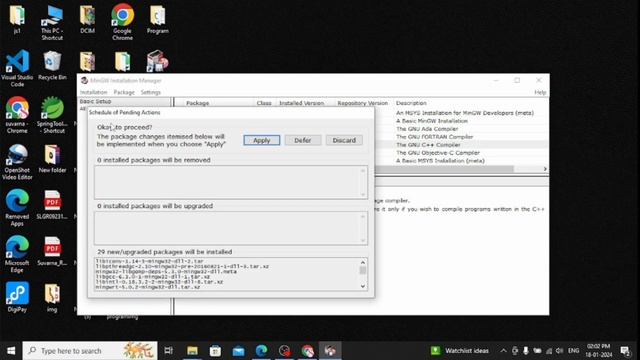Screen dimensions: 640x360
Task: Click package list horizontal scrollbar right arrow
Action: click(x=545, y=169)
